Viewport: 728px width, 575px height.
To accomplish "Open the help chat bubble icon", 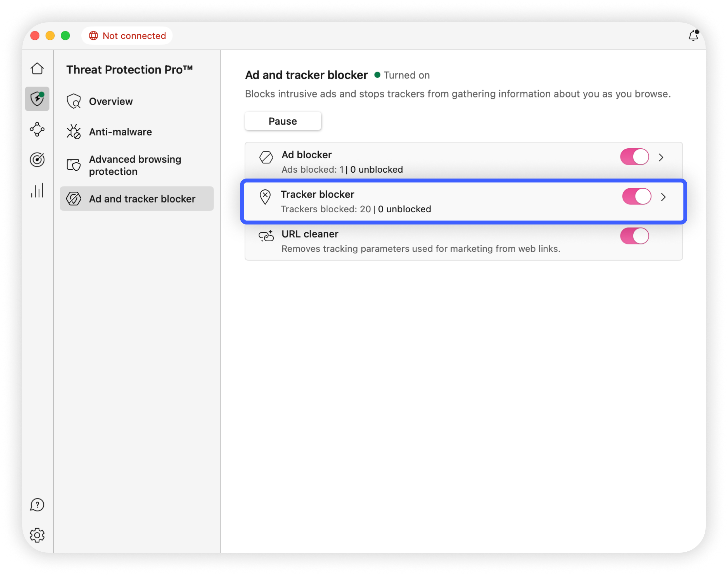I will tap(37, 505).
